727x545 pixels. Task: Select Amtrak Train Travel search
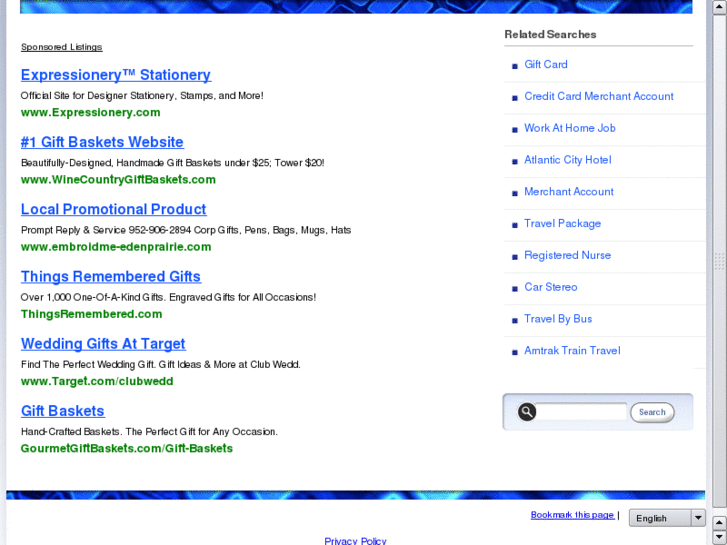(572, 351)
